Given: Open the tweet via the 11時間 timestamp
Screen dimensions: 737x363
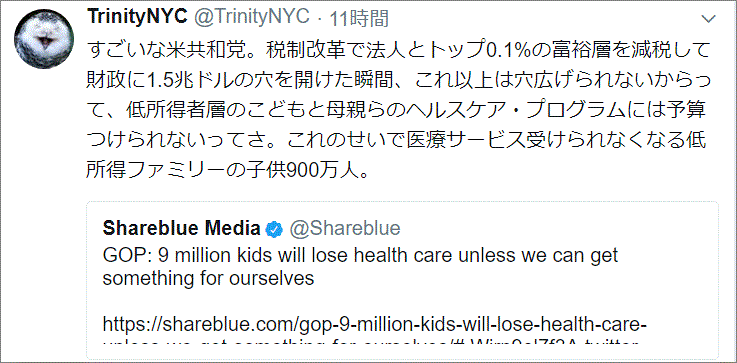Looking at the screenshot, I should tap(360, 18).
